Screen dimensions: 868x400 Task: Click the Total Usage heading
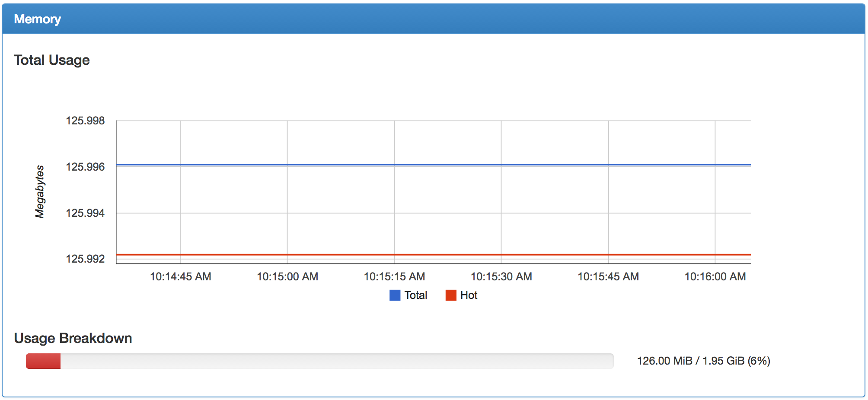[x=52, y=60]
